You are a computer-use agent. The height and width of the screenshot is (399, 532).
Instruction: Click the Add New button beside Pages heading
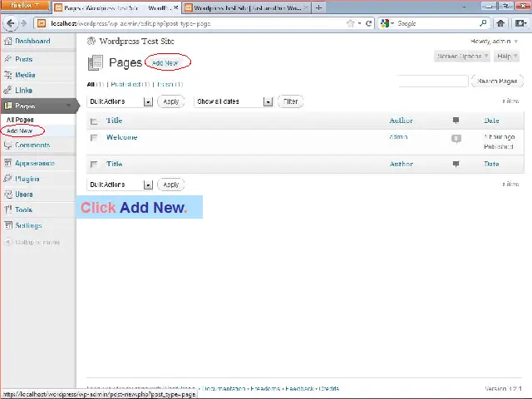tap(165, 63)
